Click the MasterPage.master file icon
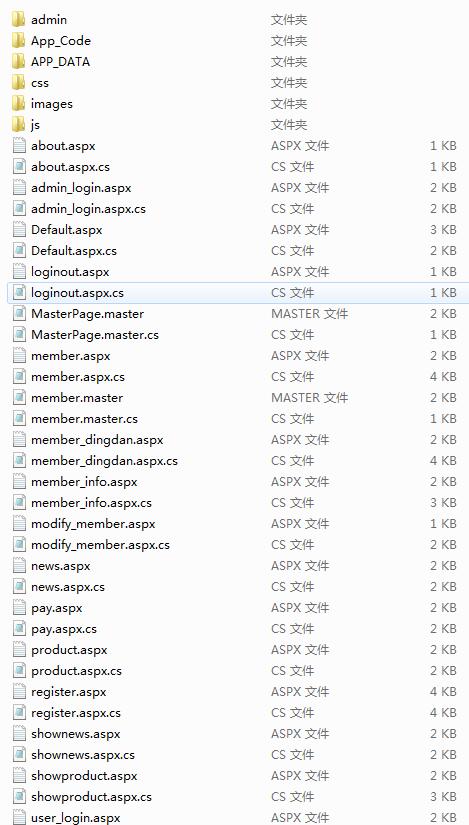The image size is (469, 825). click(x=19, y=314)
